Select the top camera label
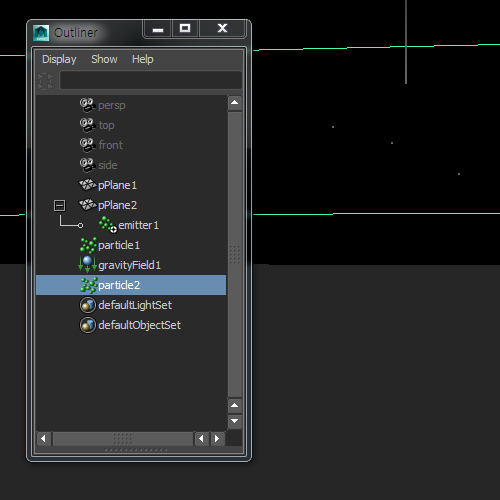500x500 pixels. (x=106, y=125)
